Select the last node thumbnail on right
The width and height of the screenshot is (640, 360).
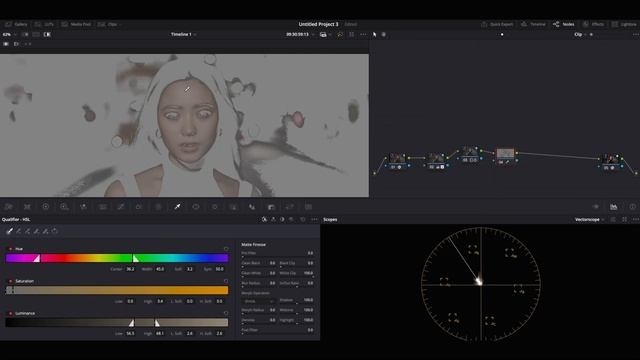[x=611, y=159]
